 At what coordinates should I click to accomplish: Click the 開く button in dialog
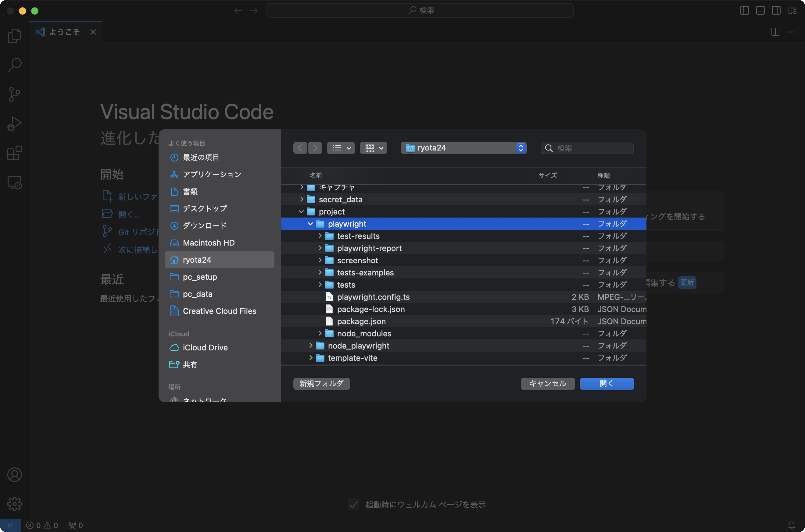tap(606, 384)
